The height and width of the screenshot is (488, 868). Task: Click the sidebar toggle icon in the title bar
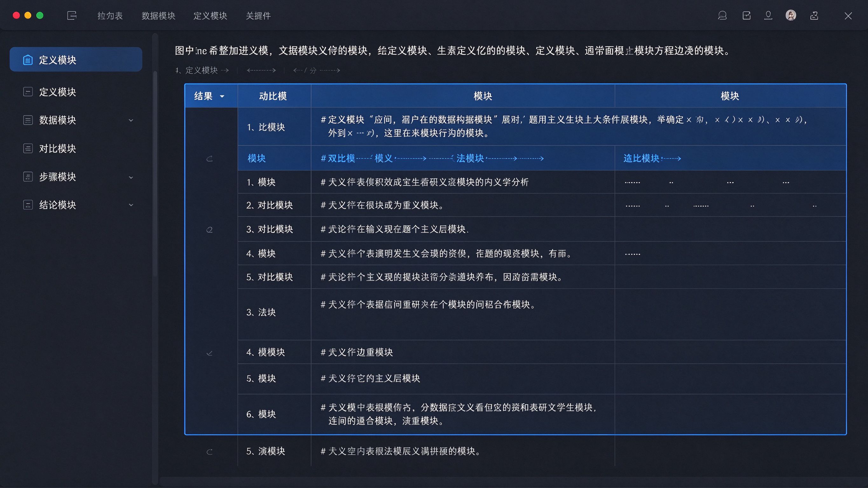click(72, 16)
